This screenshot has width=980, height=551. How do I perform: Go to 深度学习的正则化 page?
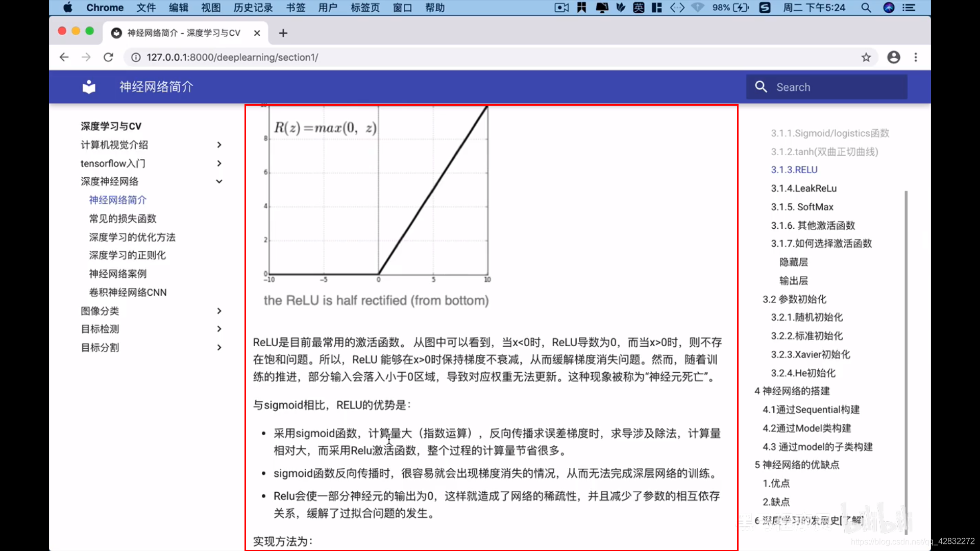[x=128, y=255]
